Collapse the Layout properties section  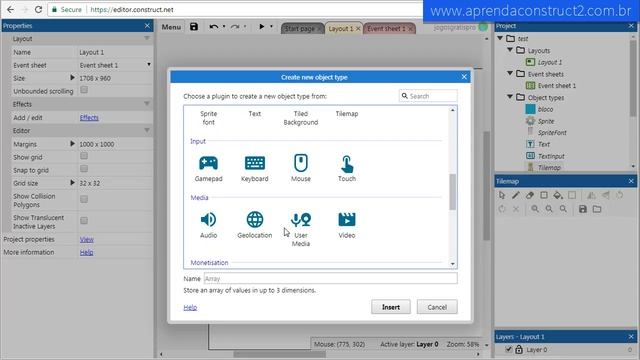pyautogui.click(x=147, y=38)
